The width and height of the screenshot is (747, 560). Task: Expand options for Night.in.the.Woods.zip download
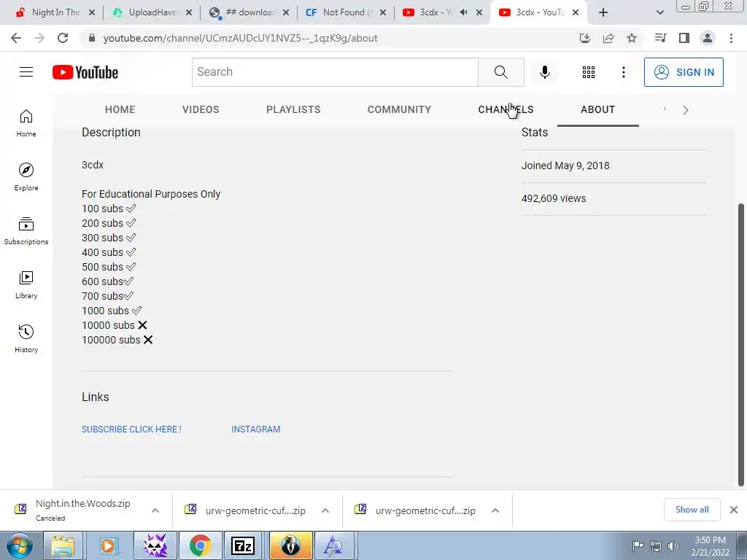point(155,510)
